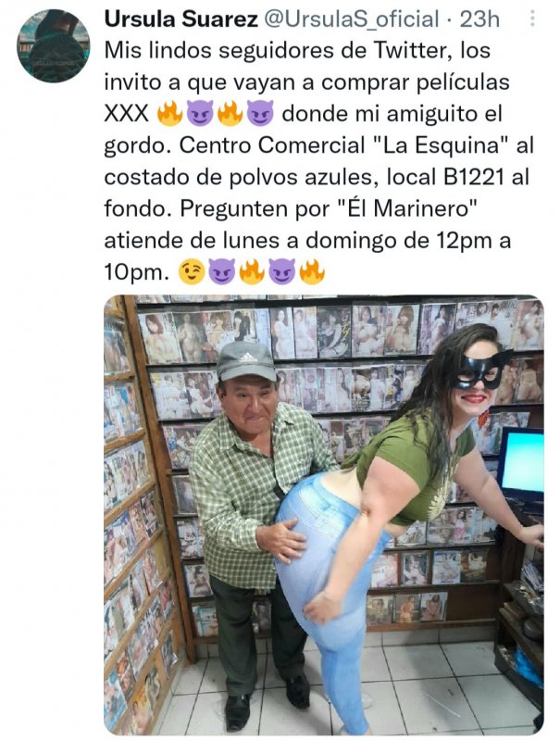Open the Ursula Suarez display name
This screenshot has width=560, height=741.
point(180,19)
